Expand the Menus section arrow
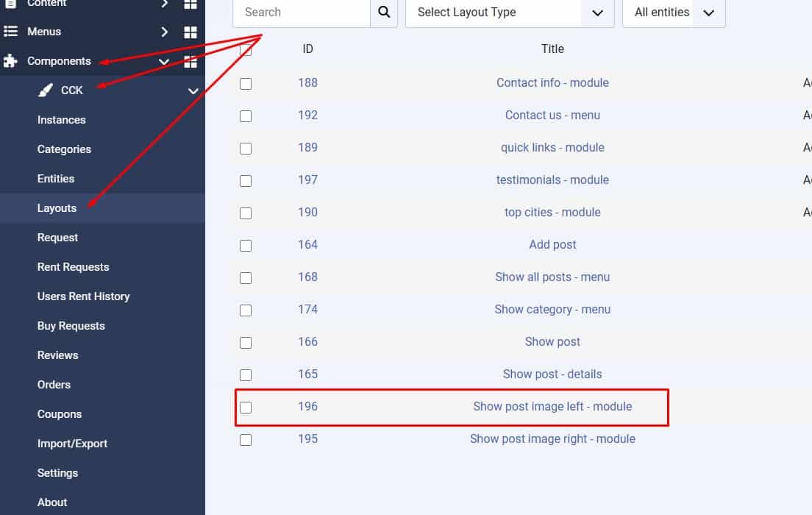 [x=165, y=32]
